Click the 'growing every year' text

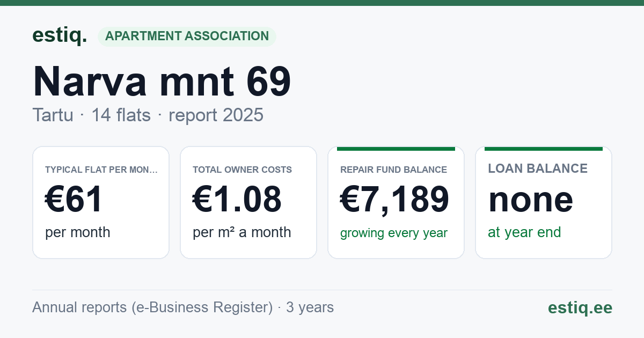coord(394,233)
